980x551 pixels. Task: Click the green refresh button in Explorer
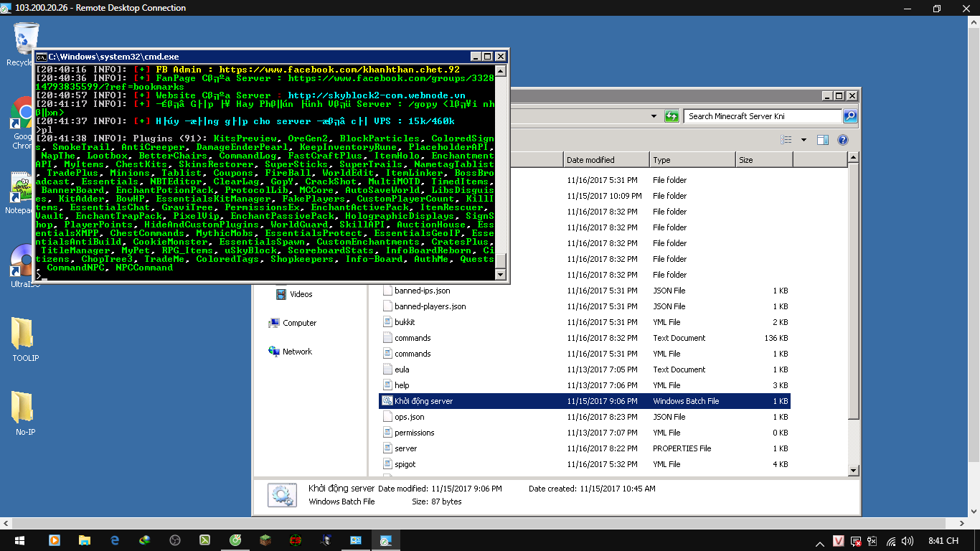point(672,116)
